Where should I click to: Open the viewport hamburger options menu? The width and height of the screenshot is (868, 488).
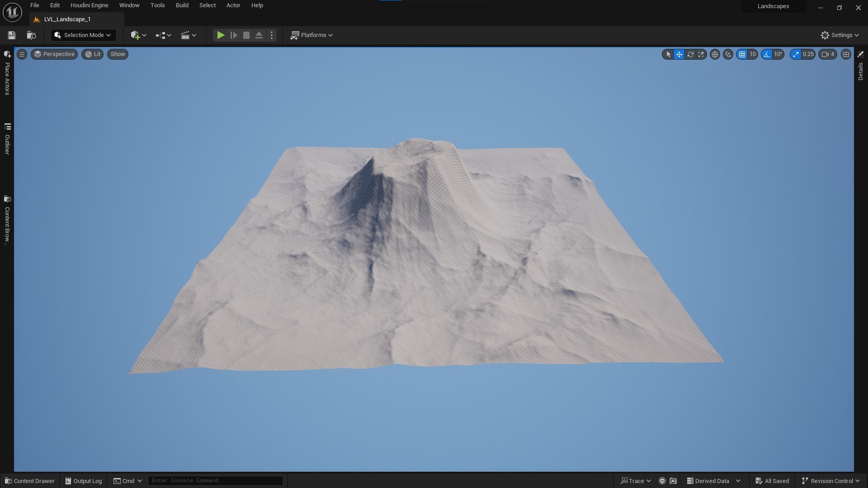(x=22, y=54)
